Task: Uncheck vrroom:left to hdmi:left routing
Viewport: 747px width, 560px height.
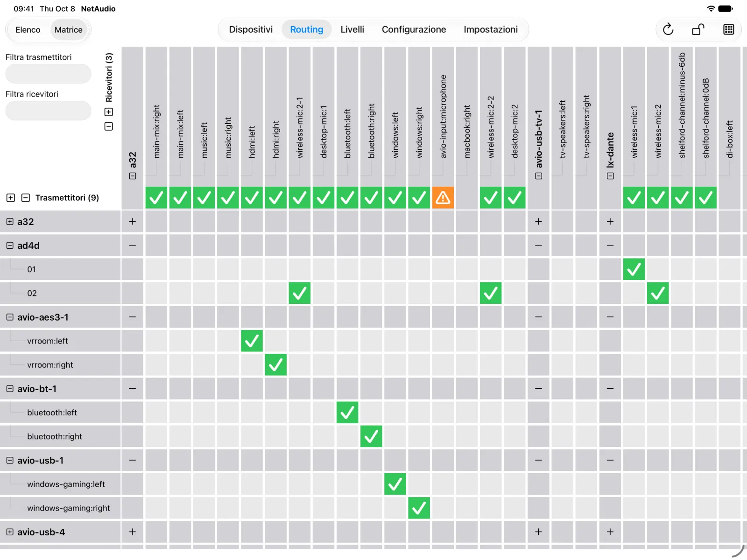Action: point(252,341)
